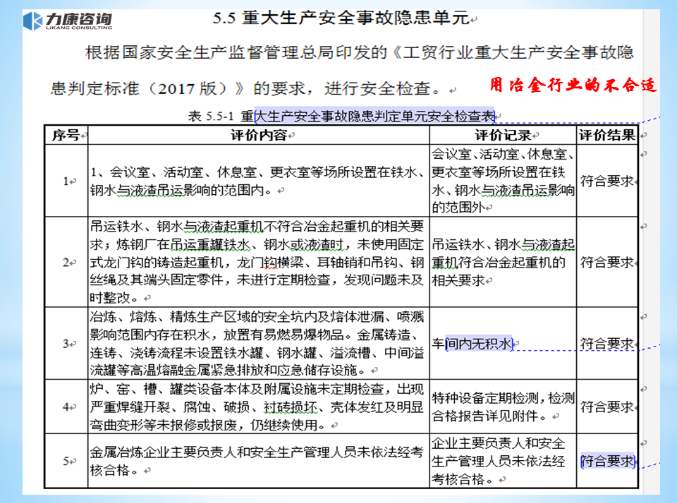Click highlighted 符合要求 result in row 5

click(607, 461)
